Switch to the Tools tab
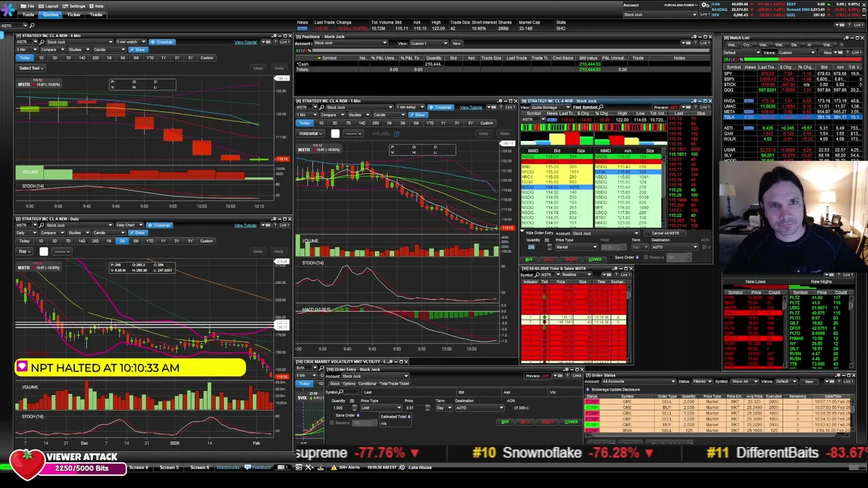 28,14
